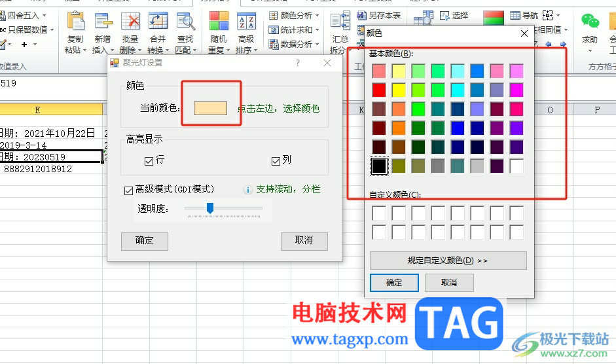This screenshot has width=616, height=364.
Task: Select column O header
Action: click(x=550, y=110)
